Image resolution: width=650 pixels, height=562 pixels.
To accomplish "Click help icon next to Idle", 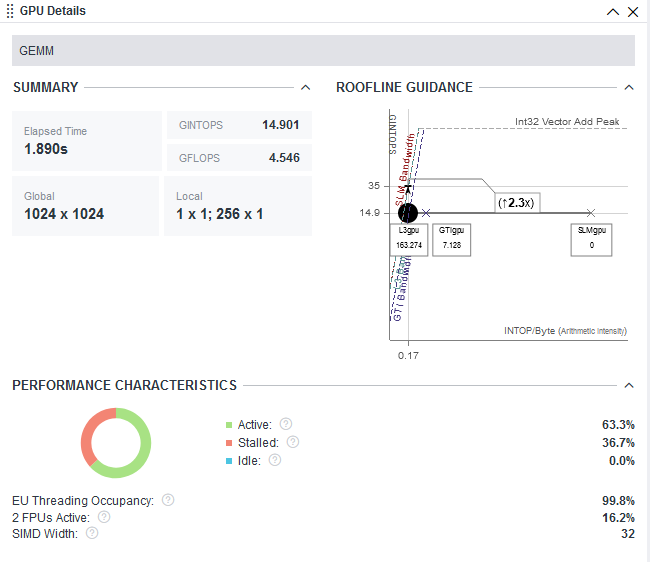I will click(275, 460).
